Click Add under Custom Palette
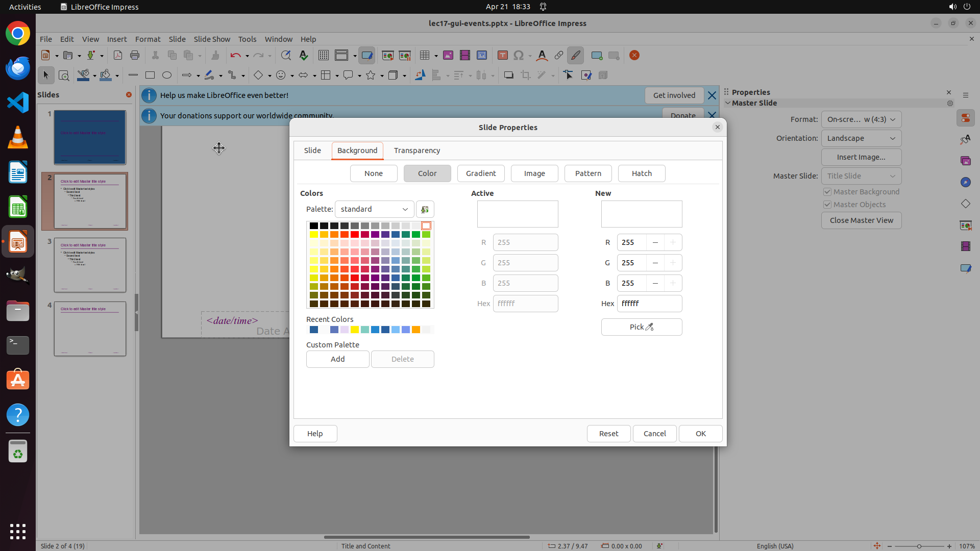Viewport: 980px width, 551px height. (x=337, y=359)
